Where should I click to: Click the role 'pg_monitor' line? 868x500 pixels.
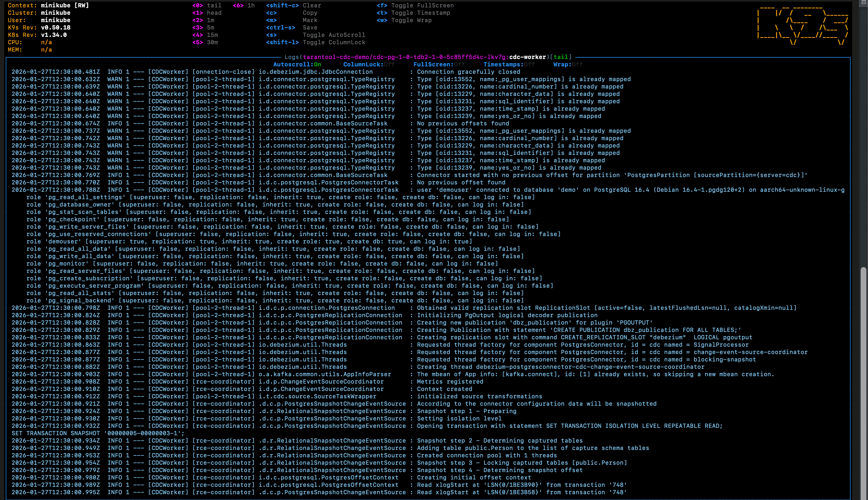click(262, 264)
